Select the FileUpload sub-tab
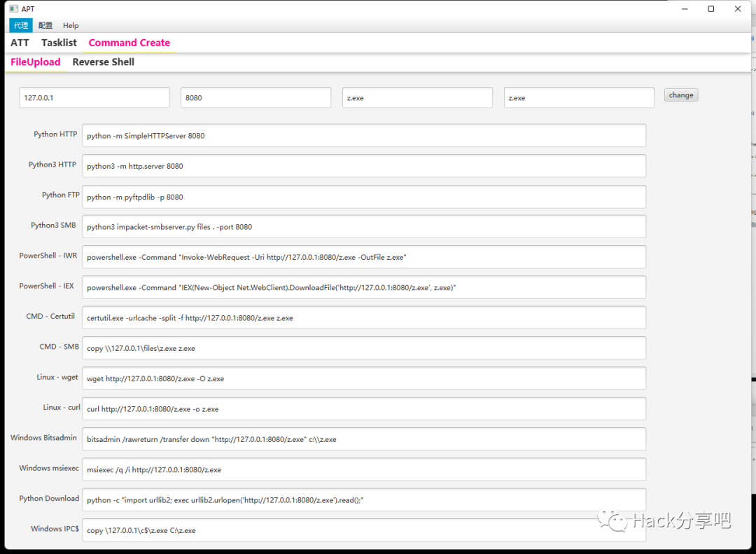Screen dimensions: 756x554 click(36, 62)
